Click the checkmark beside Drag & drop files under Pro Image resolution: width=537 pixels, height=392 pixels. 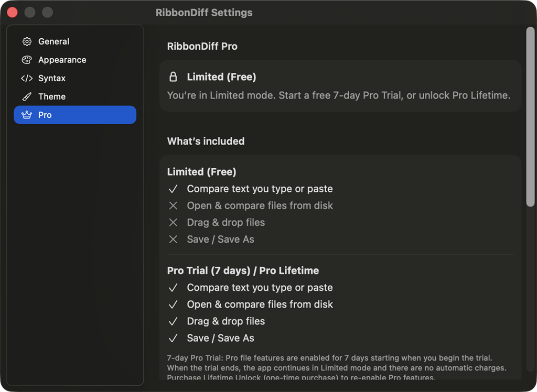(173, 321)
